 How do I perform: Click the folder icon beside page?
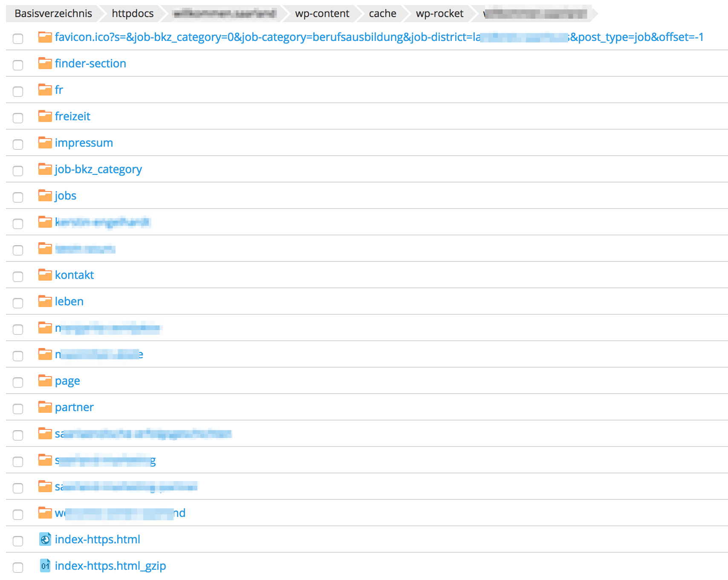(45, 380)
